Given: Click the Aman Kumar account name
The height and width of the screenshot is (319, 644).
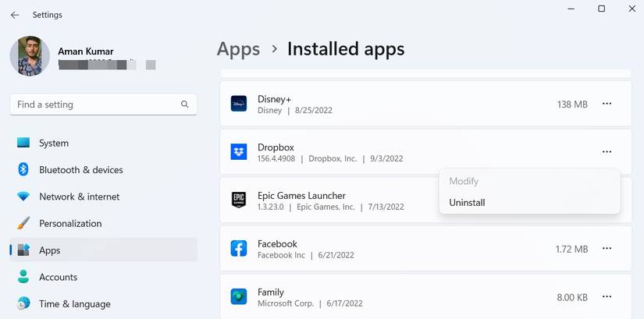Looking at the screenshot, I should pos(85,51).
